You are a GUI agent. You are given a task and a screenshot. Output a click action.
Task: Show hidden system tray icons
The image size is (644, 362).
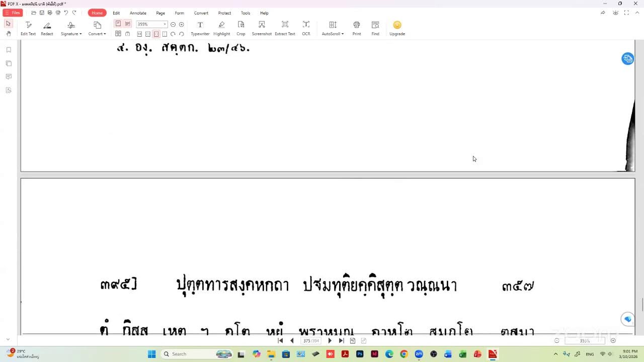coord(555,354)
